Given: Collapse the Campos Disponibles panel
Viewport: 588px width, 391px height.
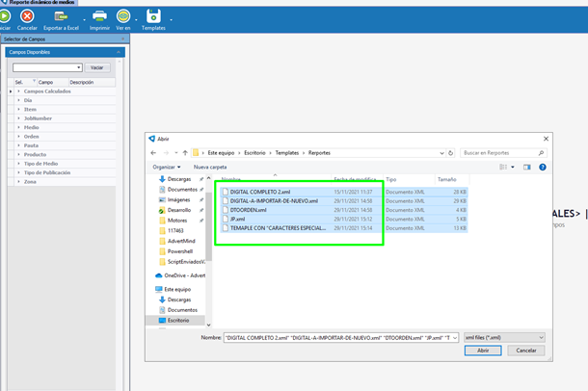Looking at the screenshot, I should (x=120, y=52).
